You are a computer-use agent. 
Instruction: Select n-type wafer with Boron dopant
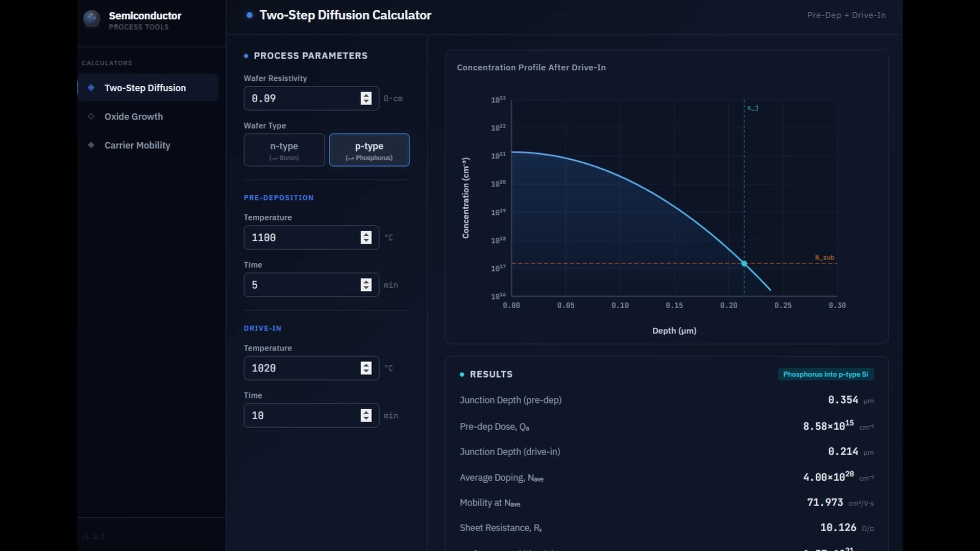click(x=284, y=150)
